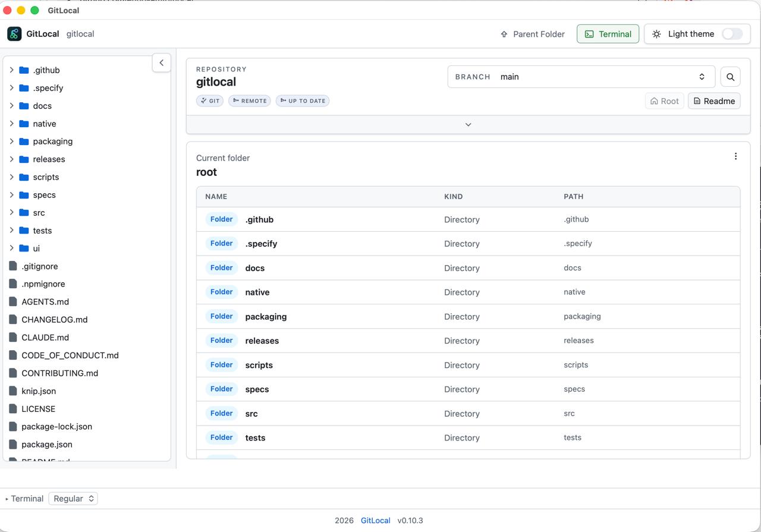Click the src folder icon in sidebar
This screenshot has height=532, width=761.
(24, 213)
